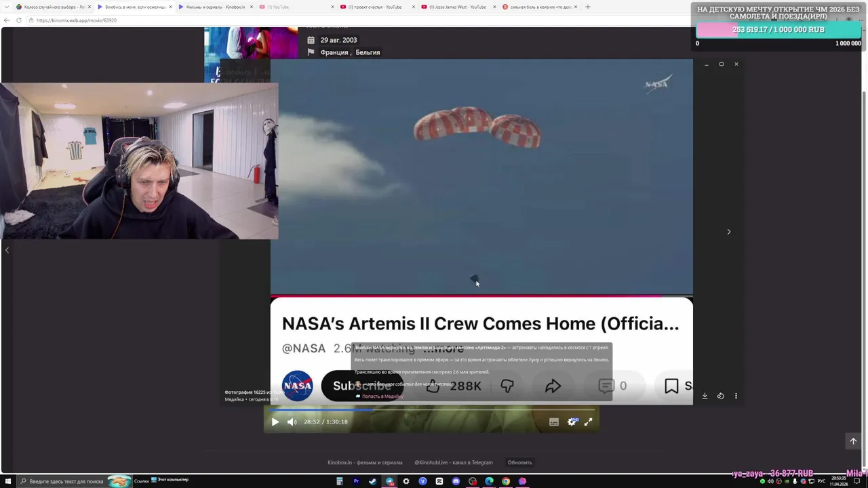Click the scroll-to-top arrow button
Screen dimensions: 868x488
coord(853,441)
